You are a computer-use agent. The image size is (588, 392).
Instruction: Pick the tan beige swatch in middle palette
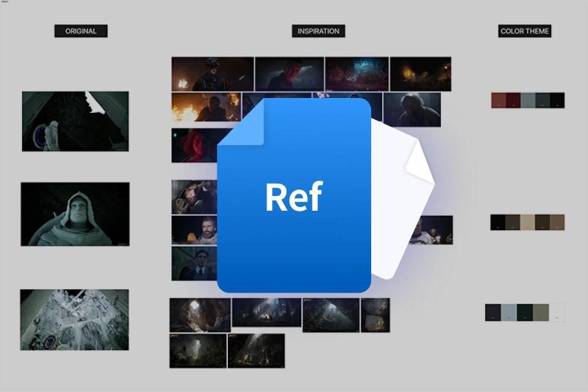(x=527, y=222)
